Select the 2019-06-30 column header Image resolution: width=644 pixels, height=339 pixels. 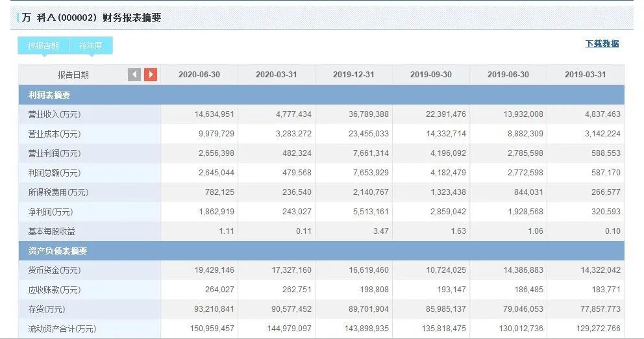click(508, 75)
